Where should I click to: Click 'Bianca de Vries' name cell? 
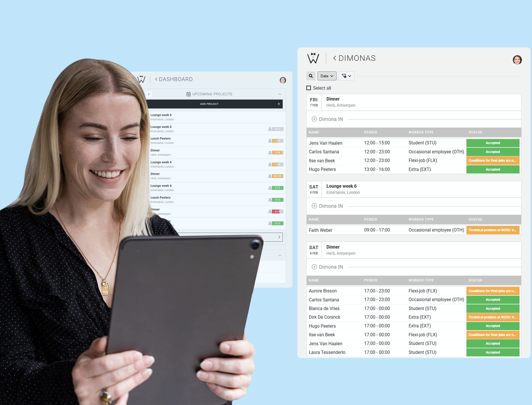click(324, 309)
